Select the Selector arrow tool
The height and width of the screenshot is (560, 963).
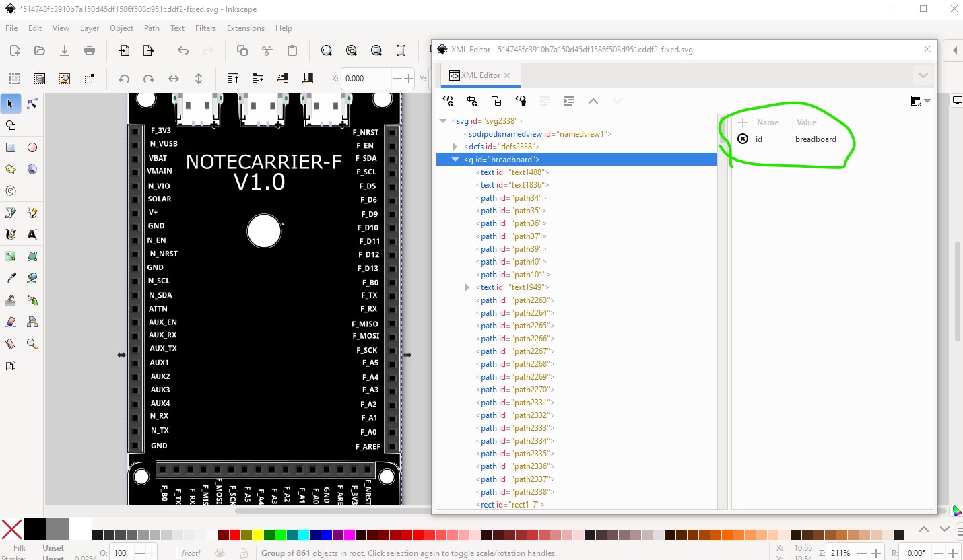(x=10, y=104)
